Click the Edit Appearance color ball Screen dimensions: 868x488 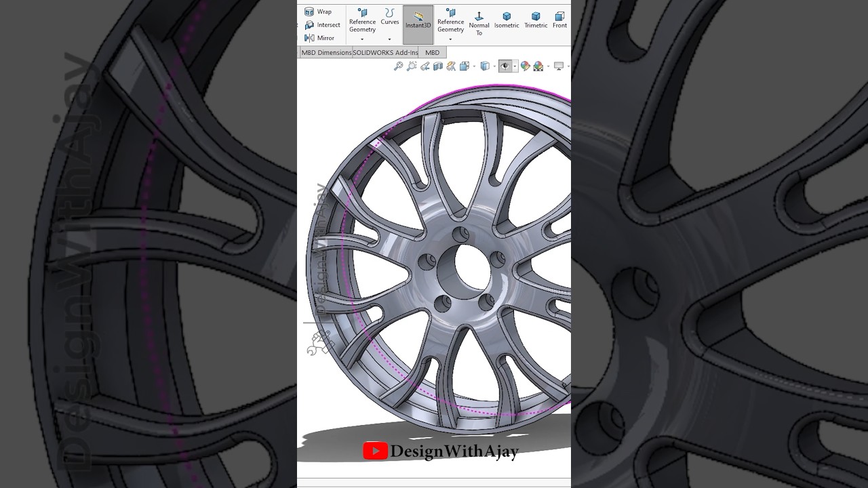526,66
